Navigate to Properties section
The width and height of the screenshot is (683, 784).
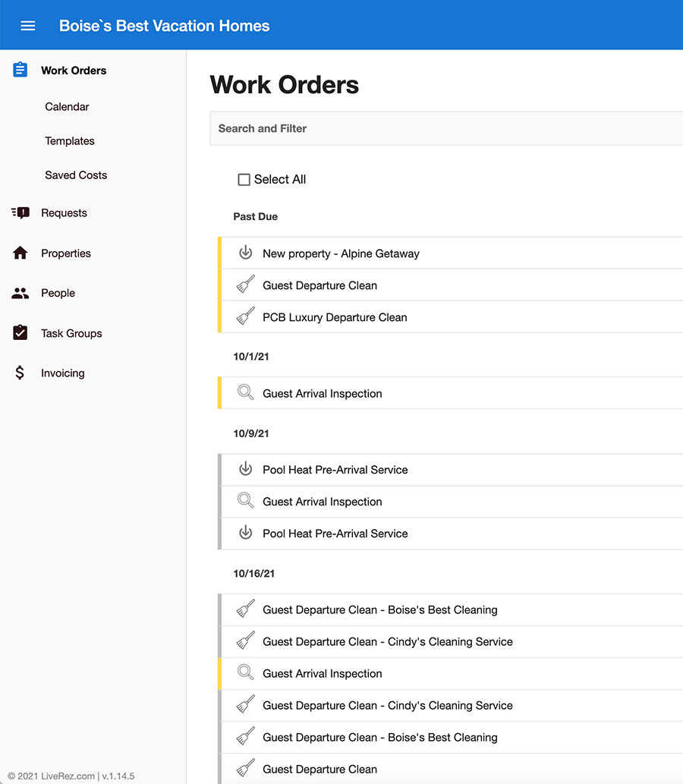(x=66, y=253)
